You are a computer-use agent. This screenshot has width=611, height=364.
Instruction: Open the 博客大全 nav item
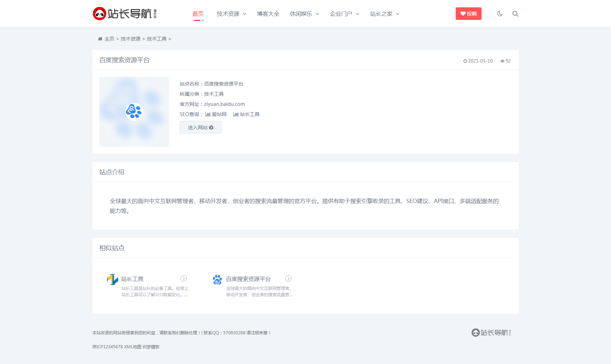click(x=268, y=14)
